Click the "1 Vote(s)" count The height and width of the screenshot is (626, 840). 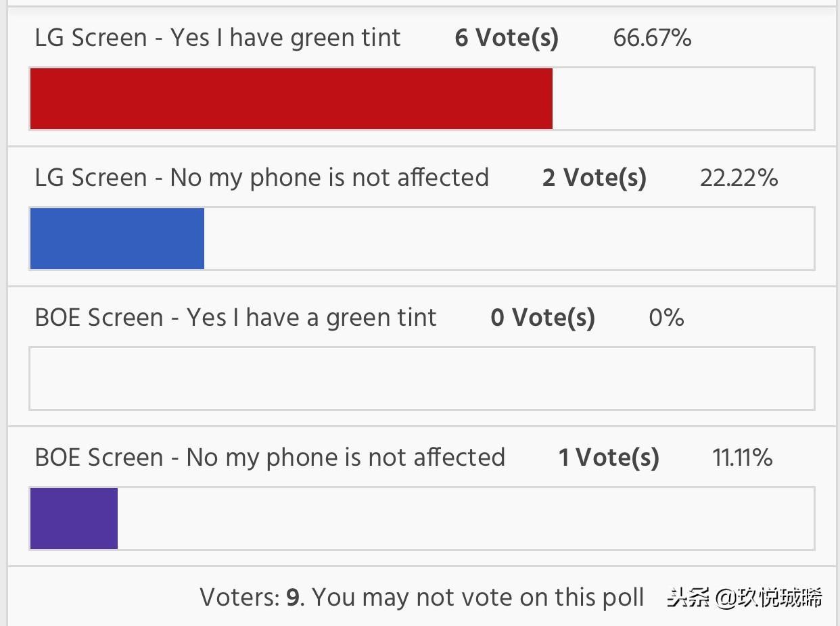pos(608,458)
